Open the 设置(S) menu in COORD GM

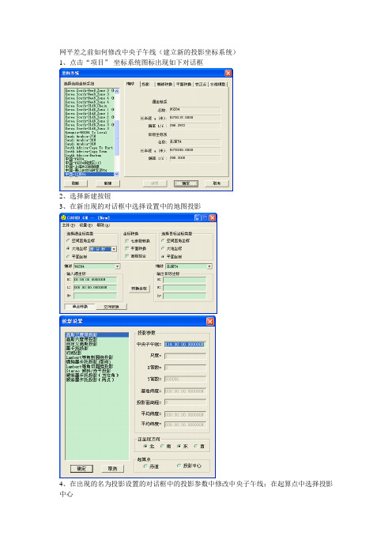coord(85,225)
